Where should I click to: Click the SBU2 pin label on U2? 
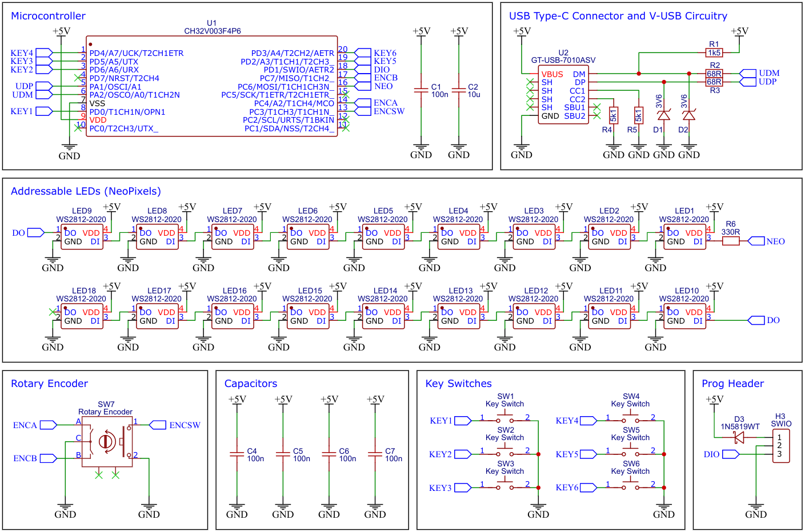tap(575, 116)
